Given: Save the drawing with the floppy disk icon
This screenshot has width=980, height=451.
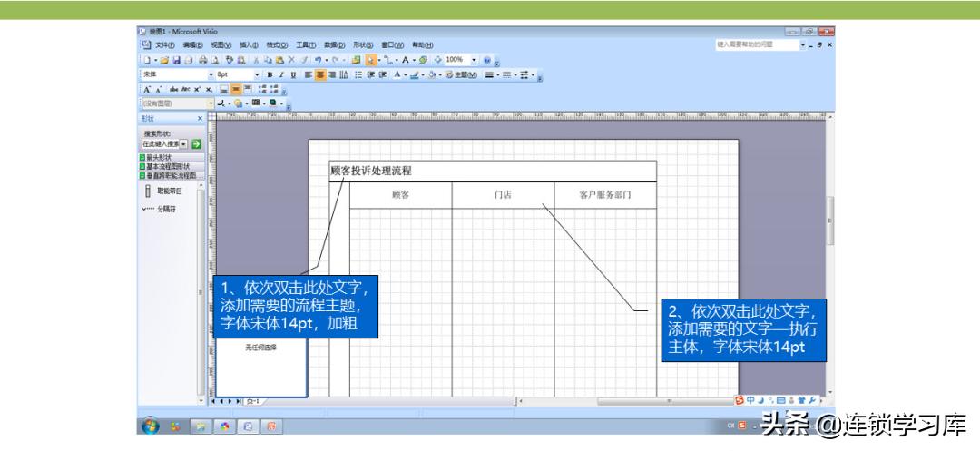Looking at the screenshot, I should click(x=176, y=60).
